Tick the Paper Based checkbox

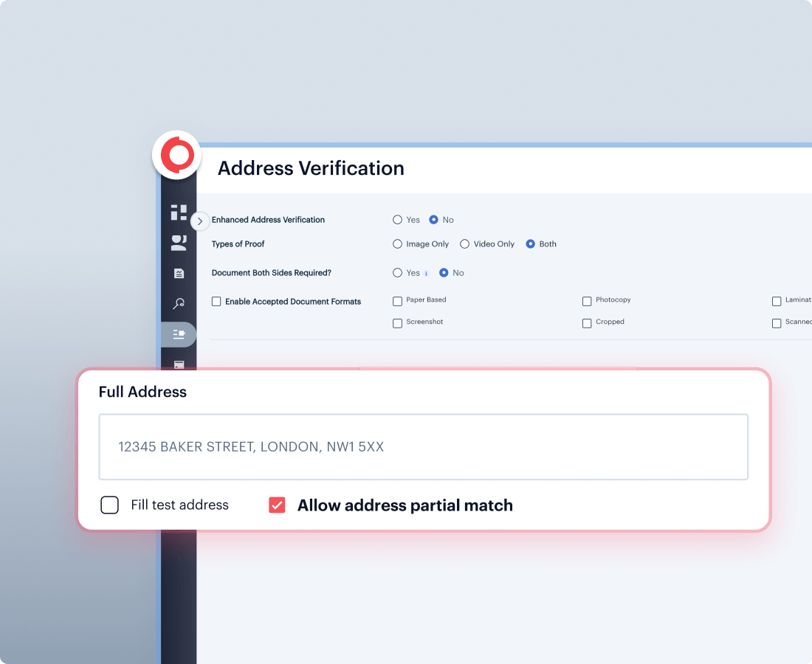click(x=398, y=301)
